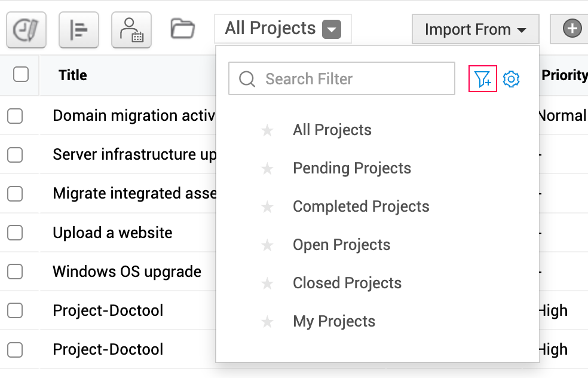
Task: Mark My Projects filter as favorite
Action: (267, 322)
